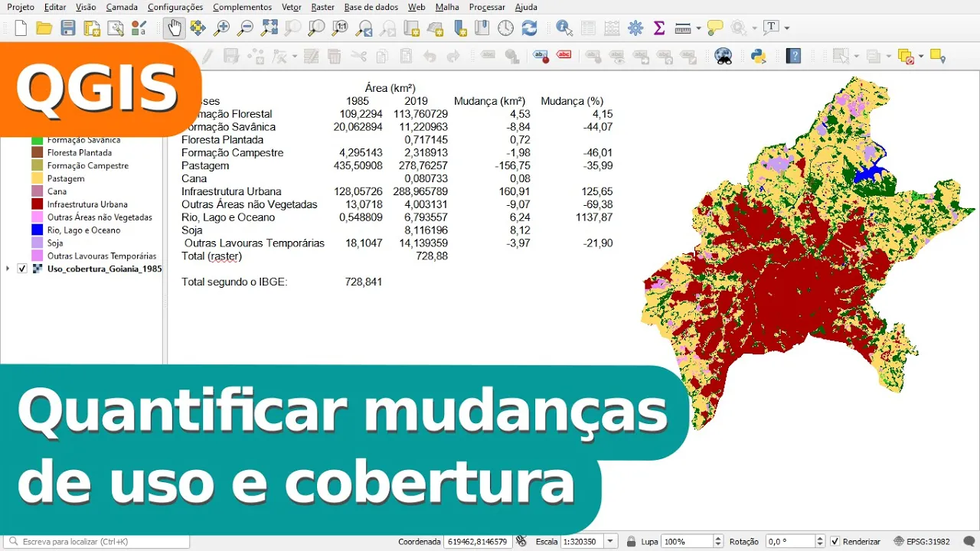
Task: Open the Processar menu
Action: point(487,7)
